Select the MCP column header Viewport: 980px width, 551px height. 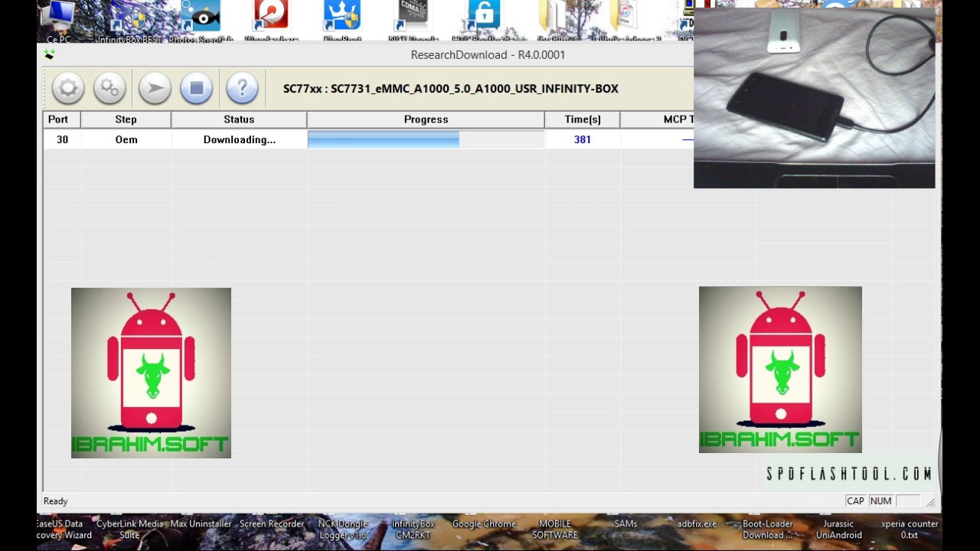pos(657,119)
